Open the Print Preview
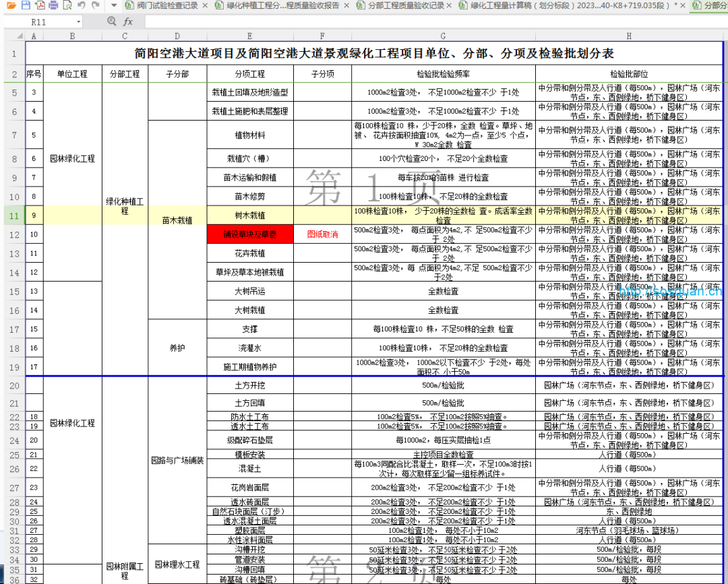Viewport: 728px width, 584px height. click(67, 5)
